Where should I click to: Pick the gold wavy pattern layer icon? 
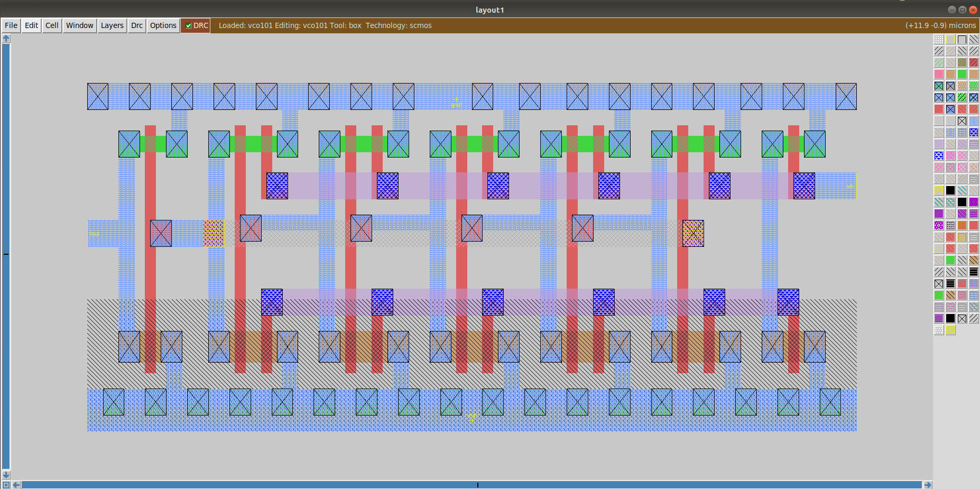point(962,237)
